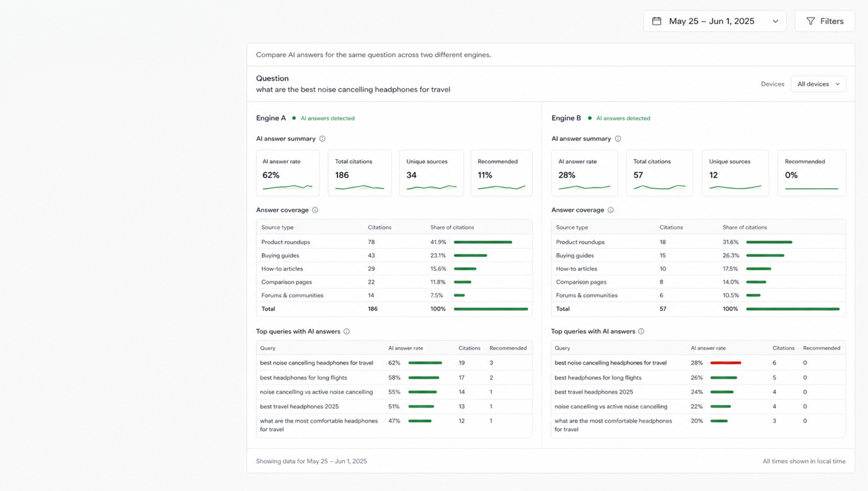Click info icon by Engine B Top queries heading
The width and height of the screenshot is (868, 491).
point(641,332)
